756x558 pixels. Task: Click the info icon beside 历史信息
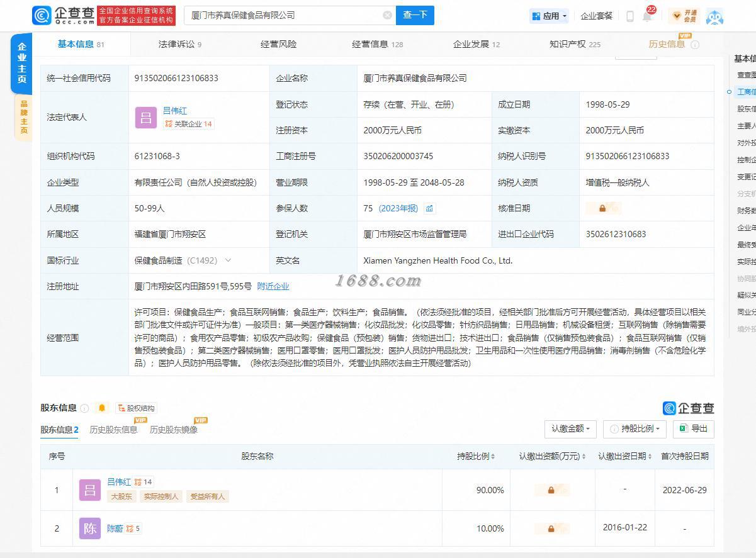tap(695, 45)
